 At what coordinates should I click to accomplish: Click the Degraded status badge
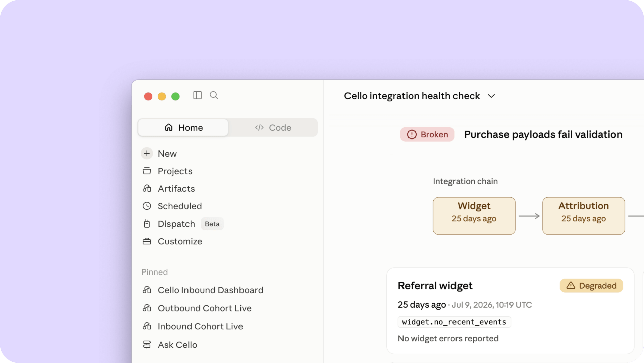point(591,286)
